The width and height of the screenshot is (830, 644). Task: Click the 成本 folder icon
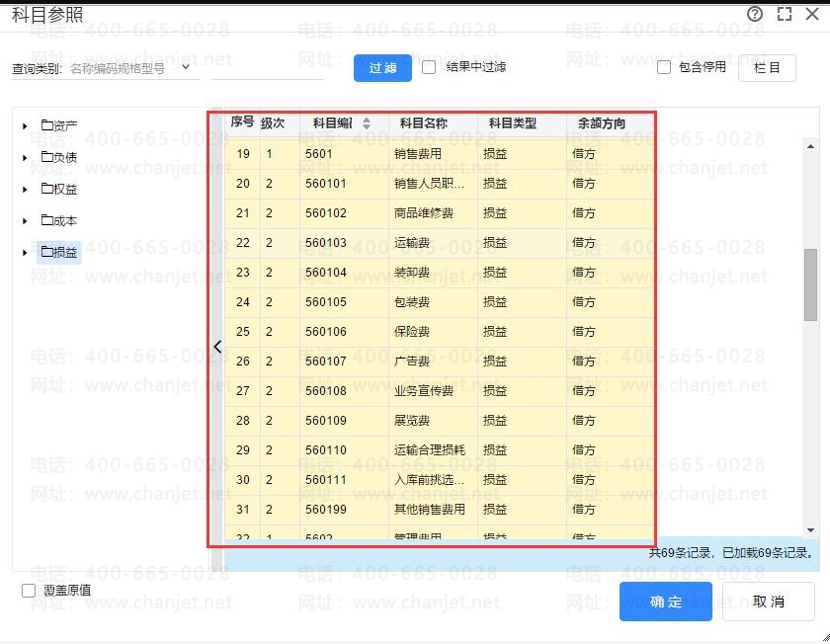(47, 220)
